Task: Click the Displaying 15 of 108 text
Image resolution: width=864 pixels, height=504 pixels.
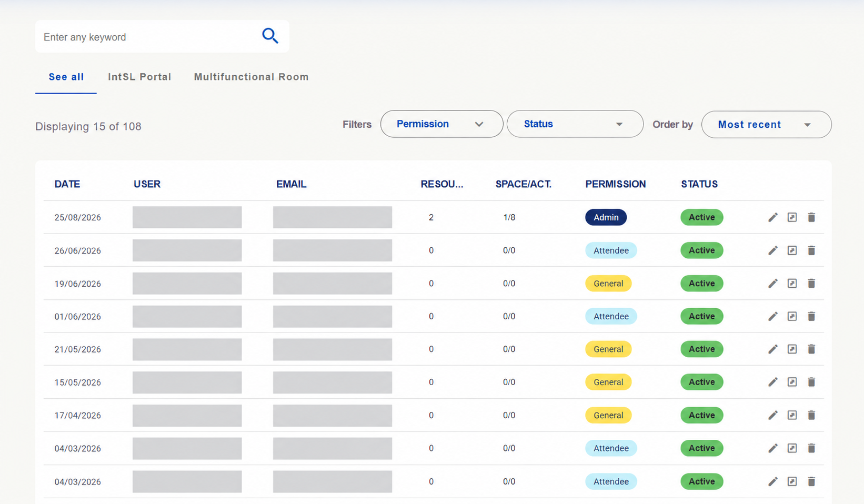Action: click(x=88, y=126)
